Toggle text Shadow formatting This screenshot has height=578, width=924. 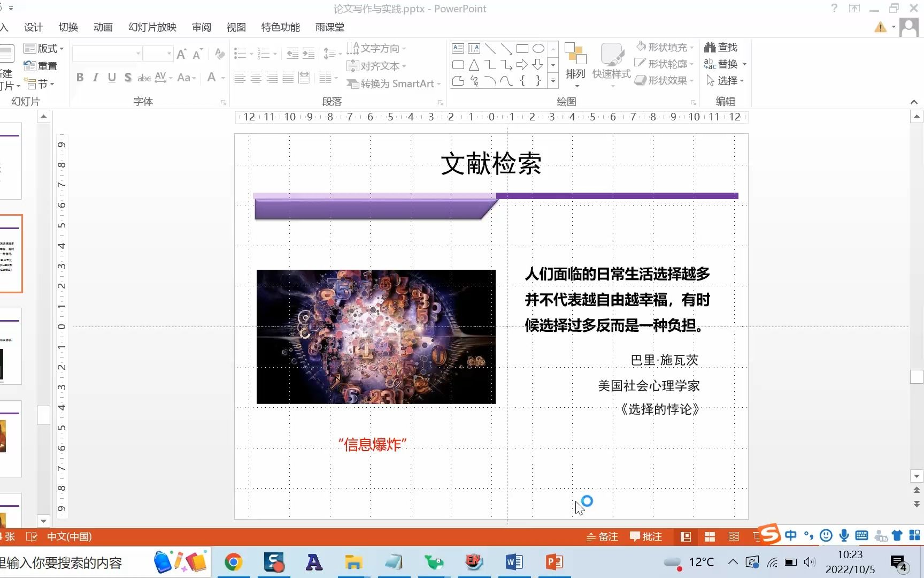coord(128,78)
